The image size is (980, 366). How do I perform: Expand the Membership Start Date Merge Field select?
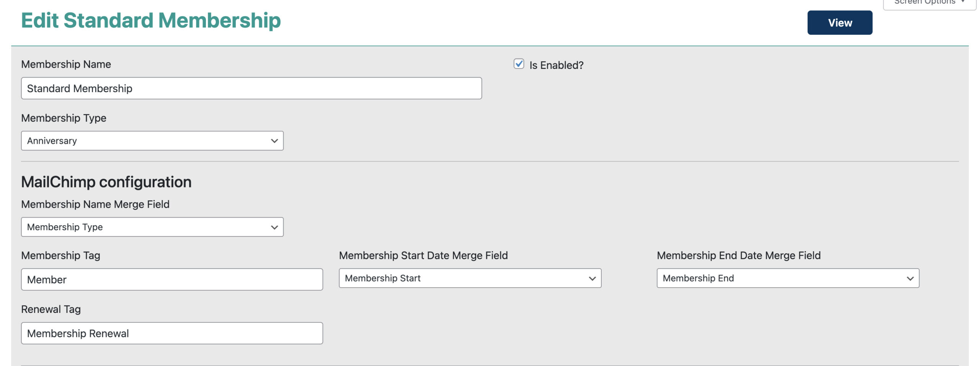pos(470,278)
